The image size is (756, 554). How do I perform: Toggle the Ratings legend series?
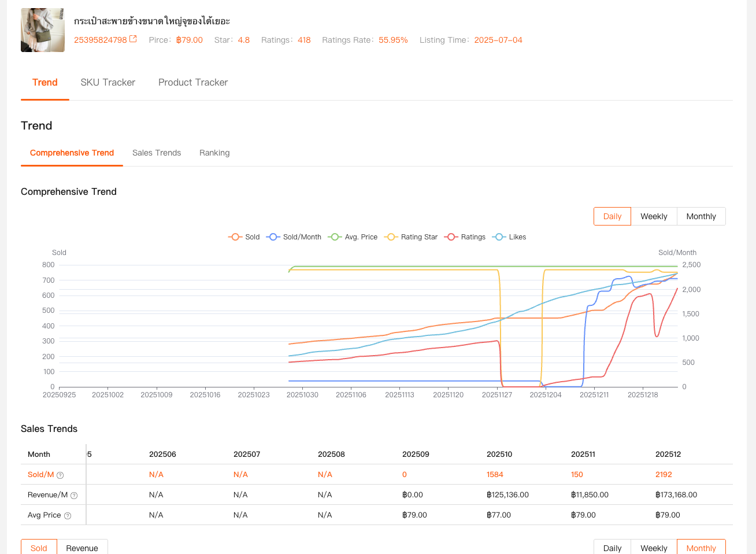465,237
